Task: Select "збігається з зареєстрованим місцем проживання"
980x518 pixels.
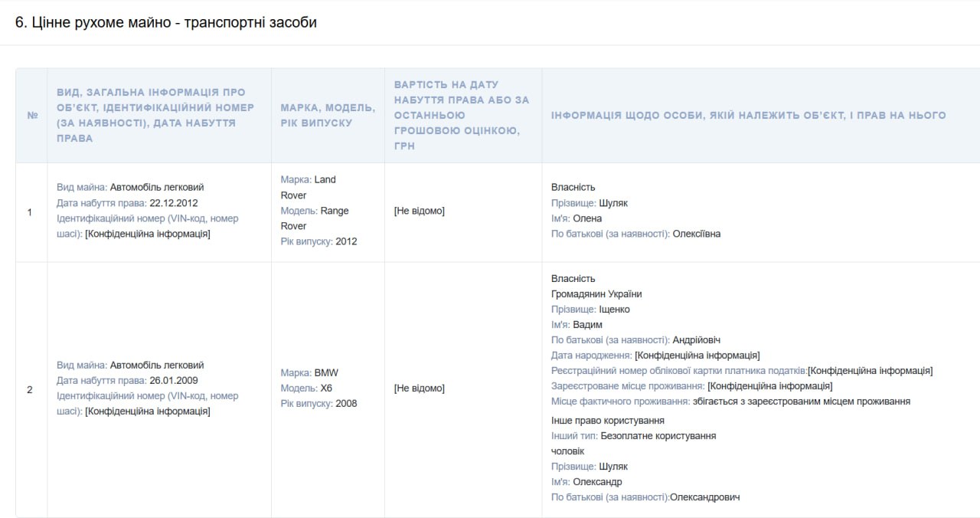Action: pos(802,402)
